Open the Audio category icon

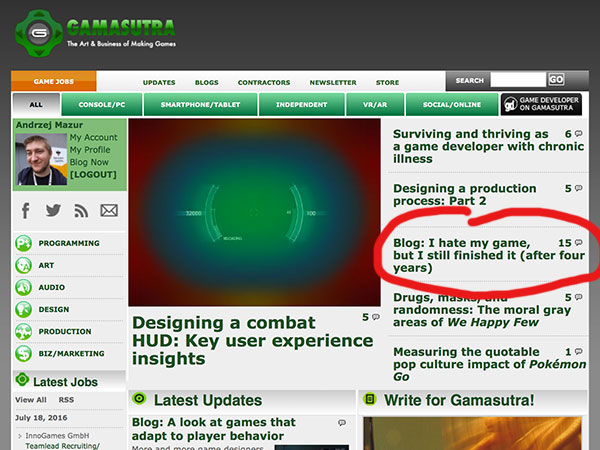pyautogui.click(x=22, y=287)
